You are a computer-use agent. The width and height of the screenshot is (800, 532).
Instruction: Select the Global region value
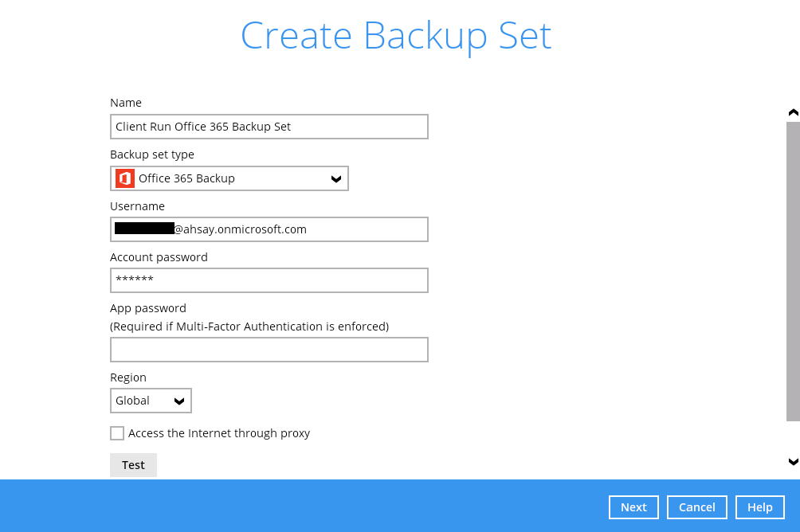(x=133, y=401)
